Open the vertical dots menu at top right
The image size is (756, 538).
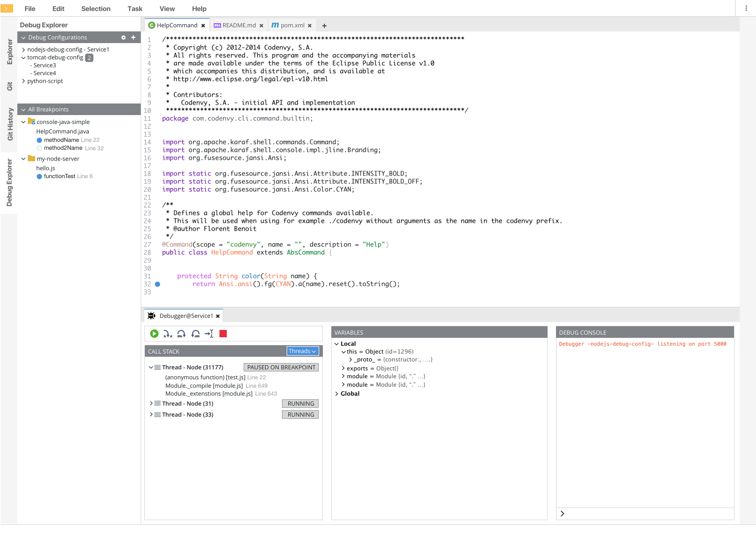(x=746, y=8)
